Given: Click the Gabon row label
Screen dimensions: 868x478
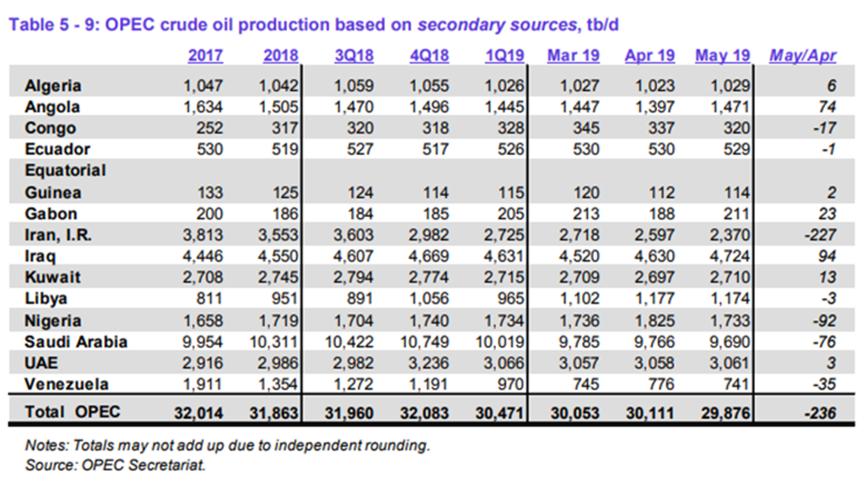Looking at the screenshot, I should click(x=51, y=214).
